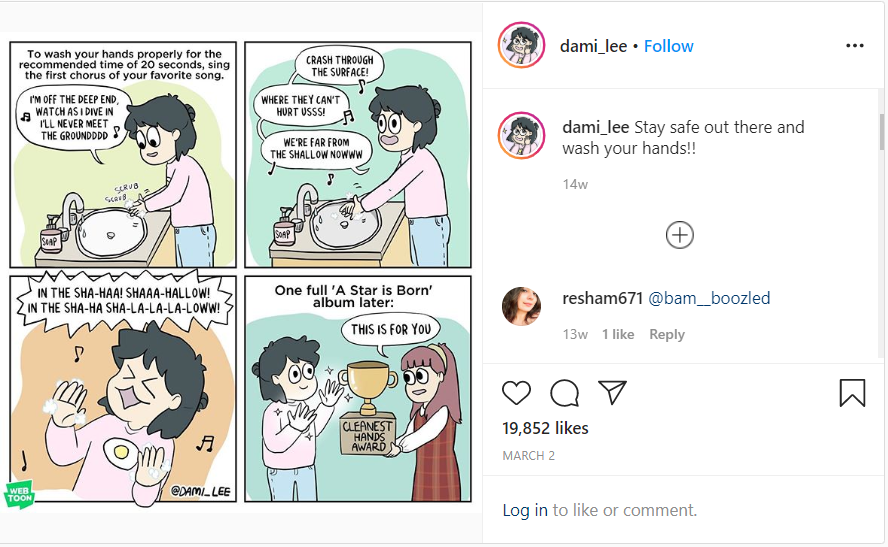Like the post with the heart icon
The width and height of the screenshot is (888, 547).
pos(516,392)
